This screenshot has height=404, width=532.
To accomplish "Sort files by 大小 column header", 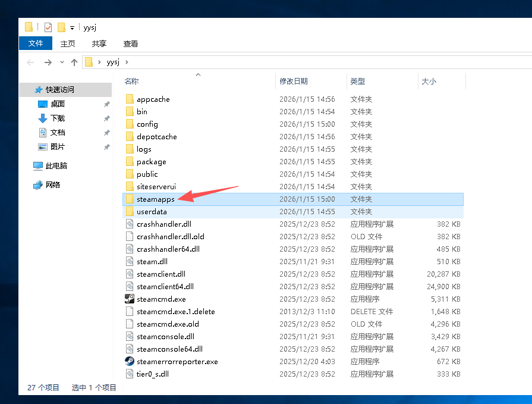I will (429, 82).
